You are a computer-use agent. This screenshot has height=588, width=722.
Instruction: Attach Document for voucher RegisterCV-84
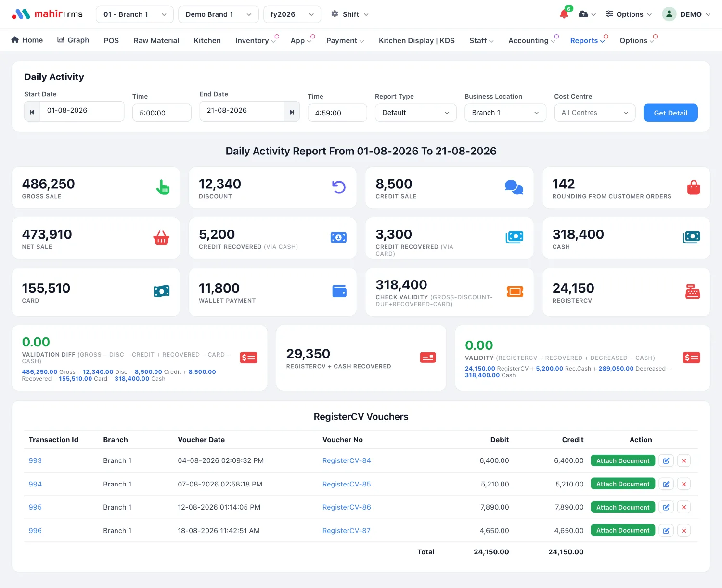pyautogui.click(x=623, y=461)
